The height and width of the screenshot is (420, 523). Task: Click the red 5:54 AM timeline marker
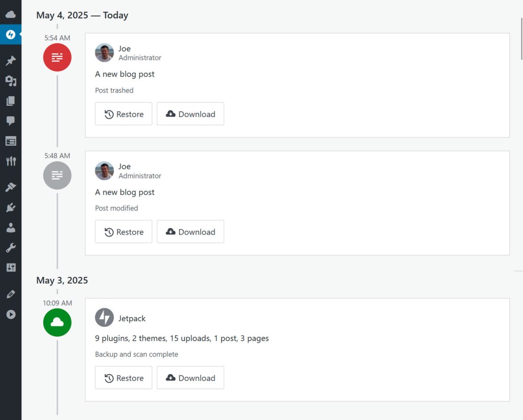pos(57,57)
